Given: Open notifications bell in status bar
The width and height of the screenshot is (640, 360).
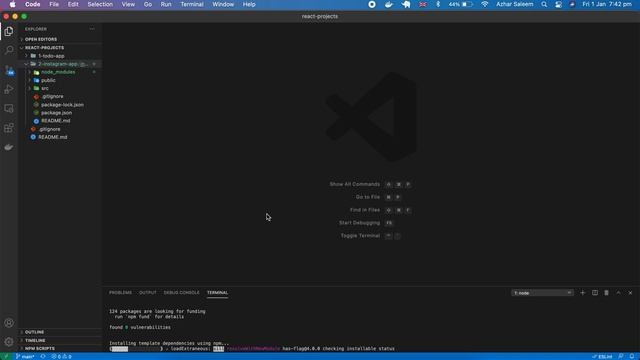Looking at the screenshot, I should [632, 356].
